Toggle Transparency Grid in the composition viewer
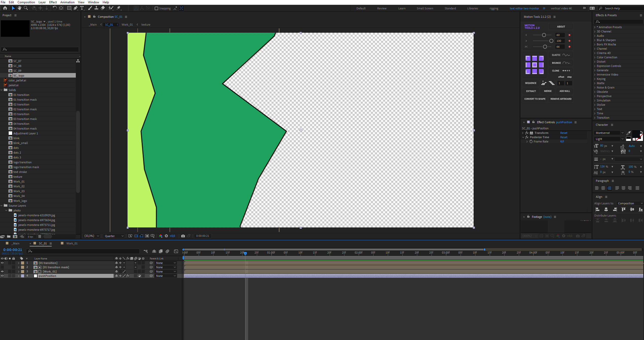The width and height of the screenshot is (644, 340). tap(135, 236)
